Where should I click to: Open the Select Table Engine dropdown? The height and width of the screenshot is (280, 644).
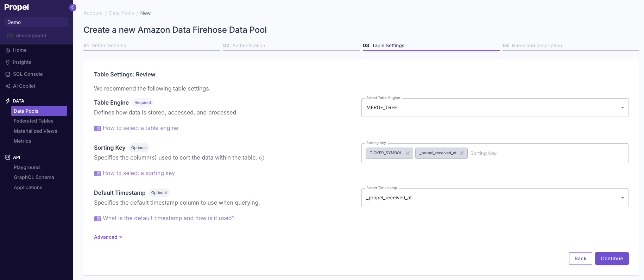(x=495, y=107)
